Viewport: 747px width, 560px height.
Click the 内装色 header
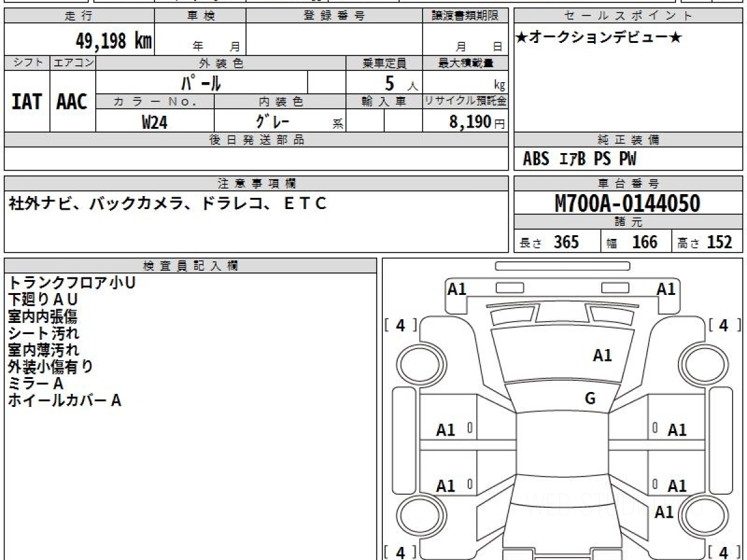click(x=280, y=101)
